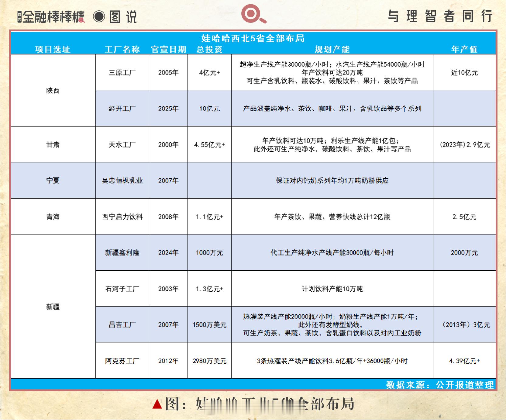Click the 代工生产纯净水 capacity text
The width and height of the screenshot is (506, 420).
coord(332,253)
